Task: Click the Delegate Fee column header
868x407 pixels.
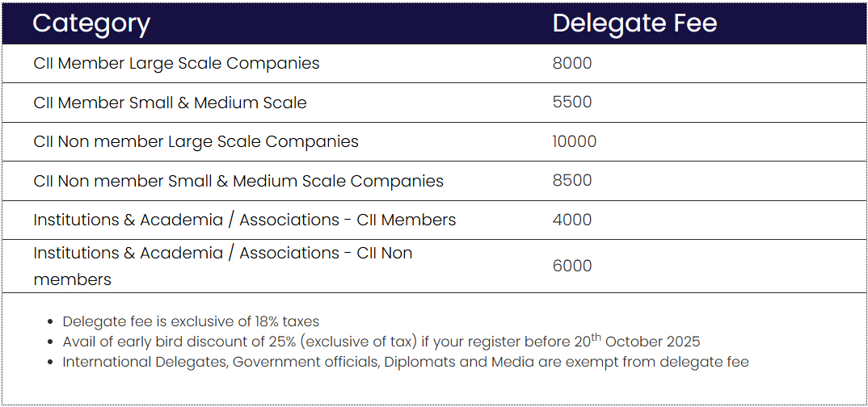Action: pos(634,23)
